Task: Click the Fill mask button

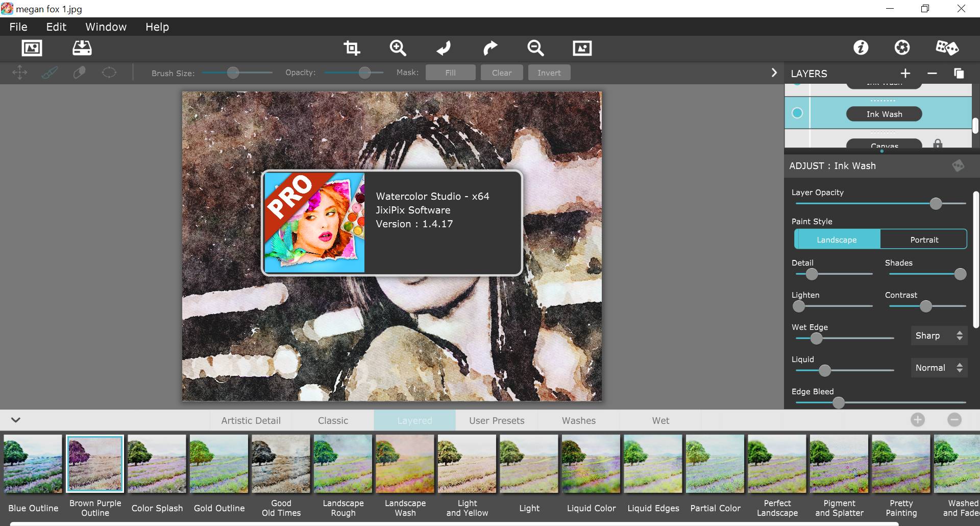Action: point(450,73)
